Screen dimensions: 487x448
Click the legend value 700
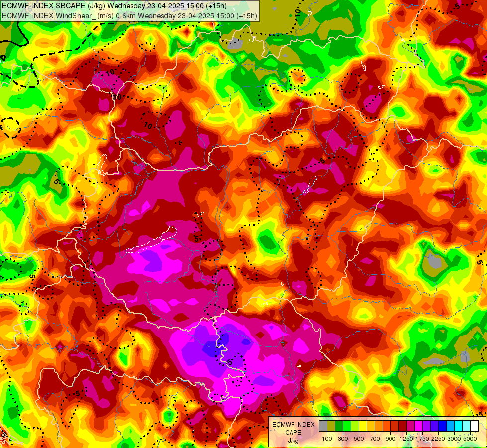pyautogui.click(x=375, y=439)
